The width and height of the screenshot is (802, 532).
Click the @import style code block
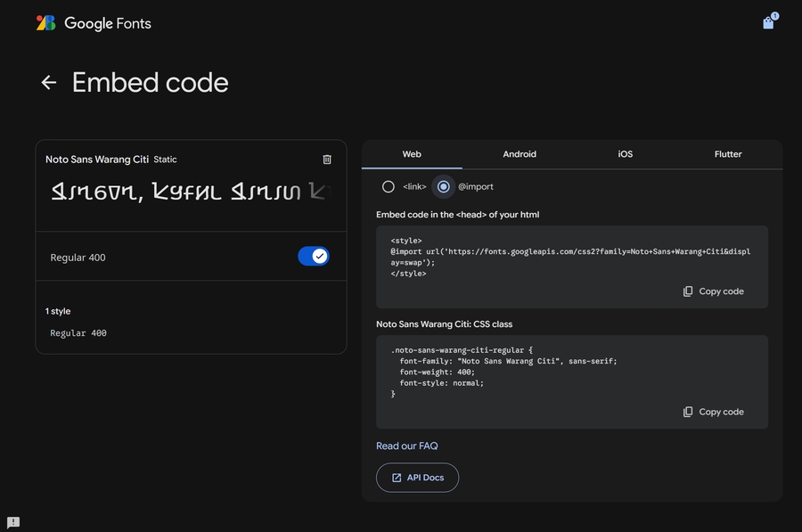(570, 257)
